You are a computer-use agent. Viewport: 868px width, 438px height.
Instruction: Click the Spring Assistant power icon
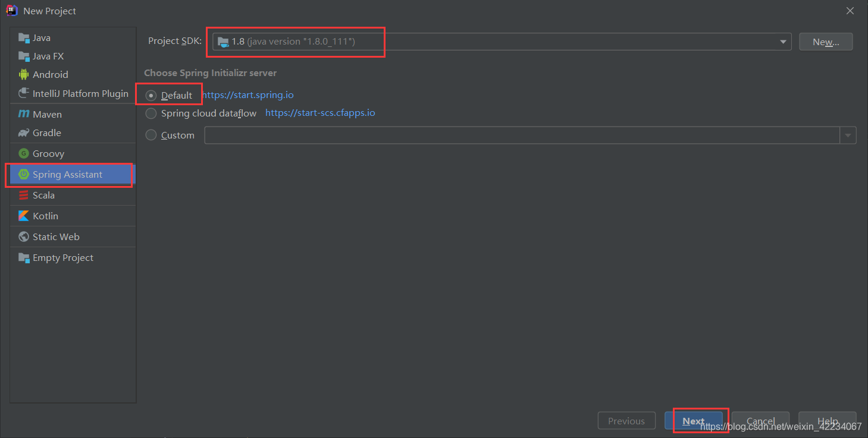[24, 174]
